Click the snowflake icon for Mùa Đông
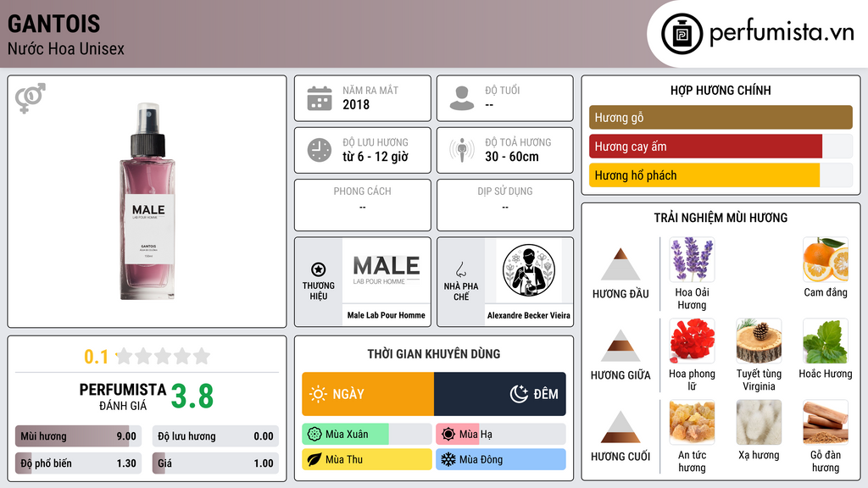The height and width of the screenshot is (488, 868). click(x=448, y=459)
